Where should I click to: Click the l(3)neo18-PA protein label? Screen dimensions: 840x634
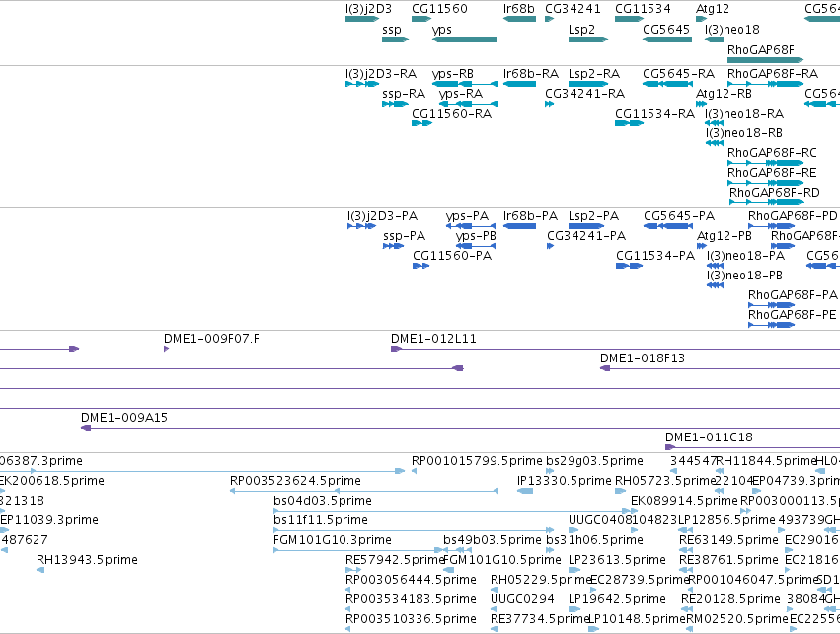pos(745,256)
